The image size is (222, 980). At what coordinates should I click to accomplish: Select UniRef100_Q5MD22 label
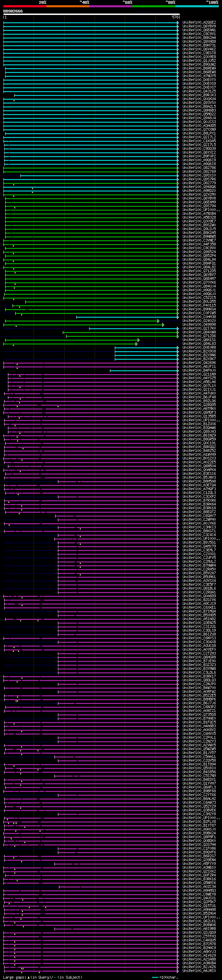[x=199, y=114]
